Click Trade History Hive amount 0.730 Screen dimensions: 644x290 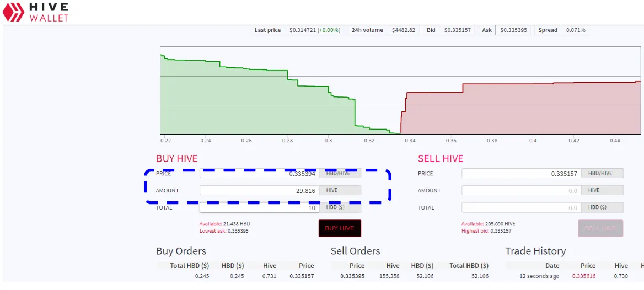[621, 276]
